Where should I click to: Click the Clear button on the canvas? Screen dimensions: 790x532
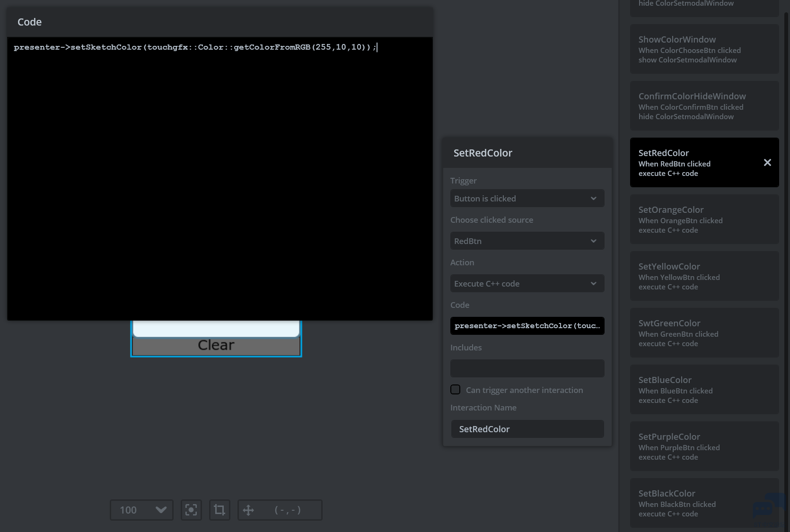point(216,346)
